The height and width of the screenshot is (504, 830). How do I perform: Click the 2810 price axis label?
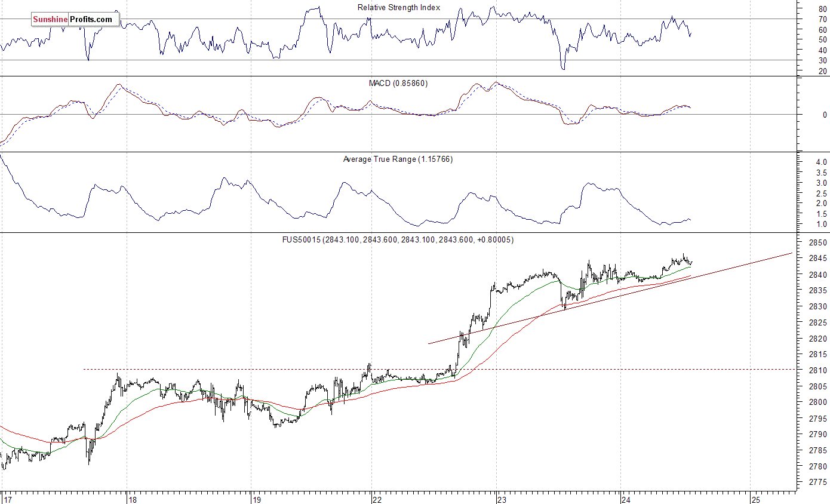(817, 370)
